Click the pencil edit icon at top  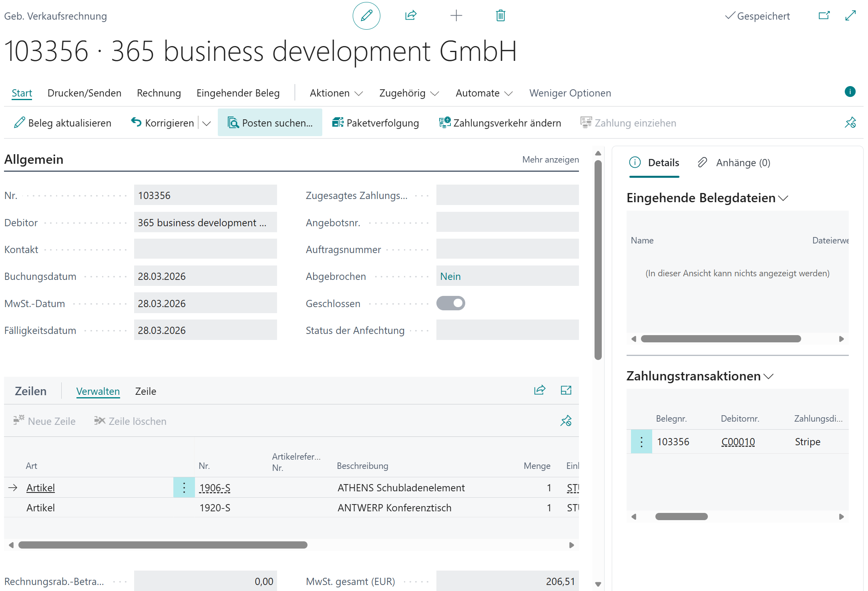[366, 16]
